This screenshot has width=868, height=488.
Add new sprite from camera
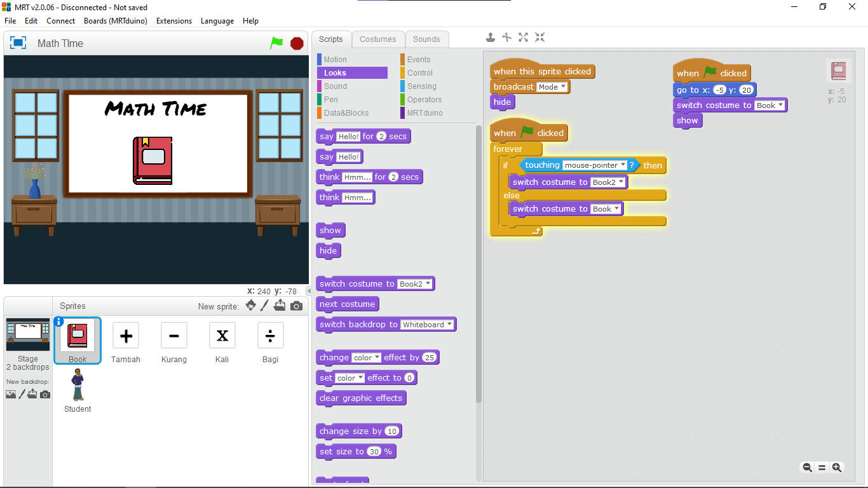[297, 306]
